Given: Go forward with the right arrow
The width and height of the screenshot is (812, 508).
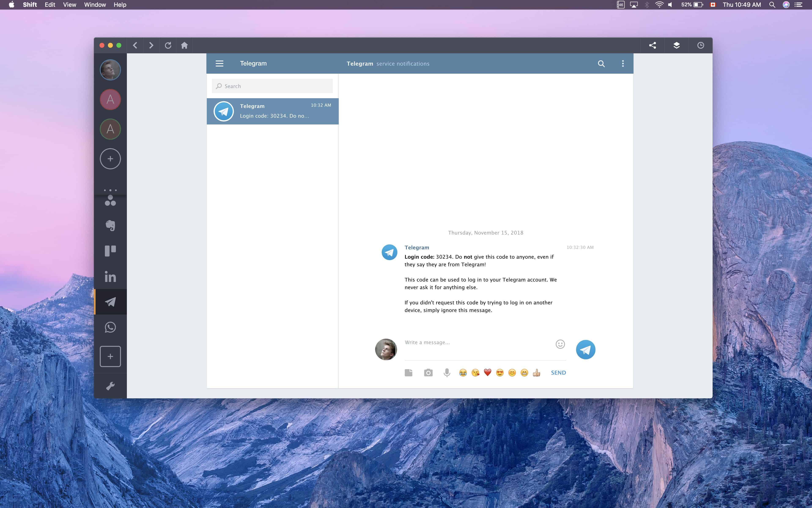Looking at the screenshot, I should pos(151,45).
